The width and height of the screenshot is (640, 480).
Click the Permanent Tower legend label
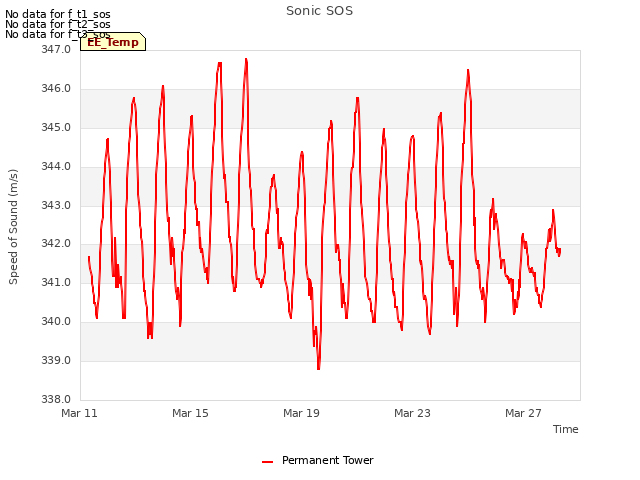327,460
